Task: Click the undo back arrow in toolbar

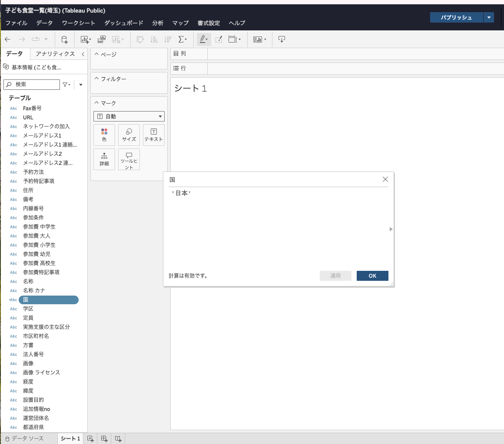Action: 8,39
